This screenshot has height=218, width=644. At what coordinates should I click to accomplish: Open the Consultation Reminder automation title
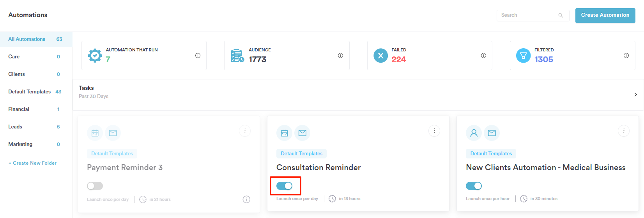318,167
